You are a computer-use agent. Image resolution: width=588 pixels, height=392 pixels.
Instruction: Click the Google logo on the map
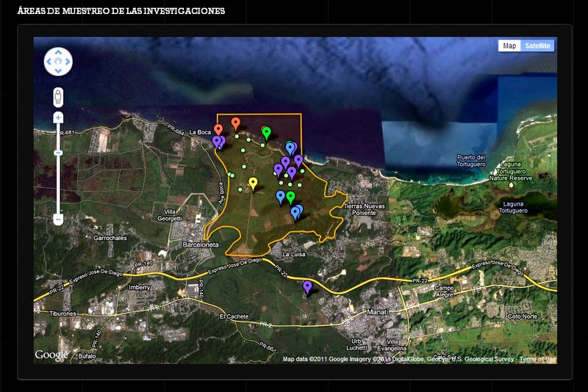(51, 355)
